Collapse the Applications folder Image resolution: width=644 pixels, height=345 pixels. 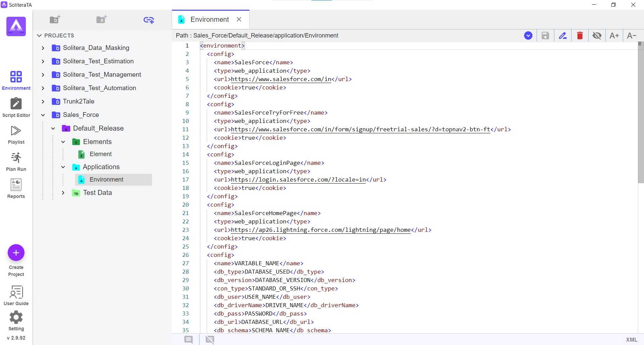[x=63, y=167]
